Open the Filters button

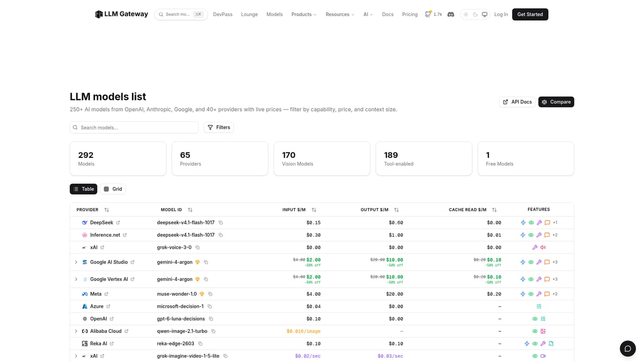219,128
